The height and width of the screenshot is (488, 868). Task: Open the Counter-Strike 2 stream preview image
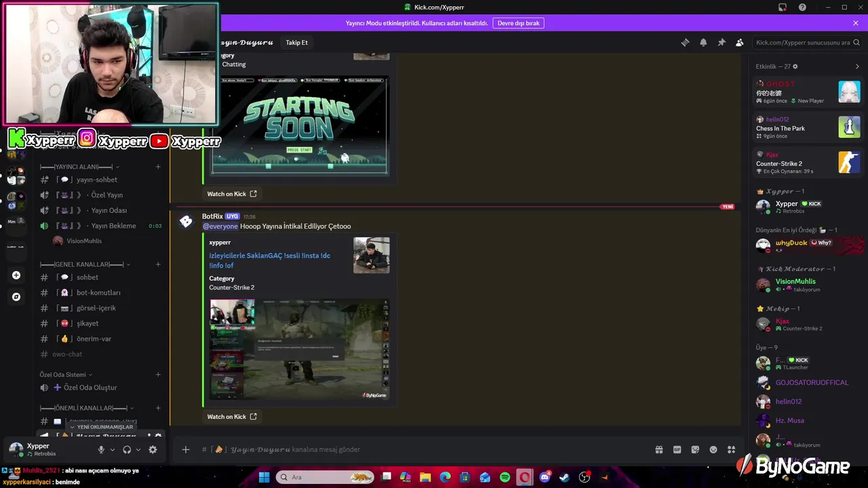point(299,349)
